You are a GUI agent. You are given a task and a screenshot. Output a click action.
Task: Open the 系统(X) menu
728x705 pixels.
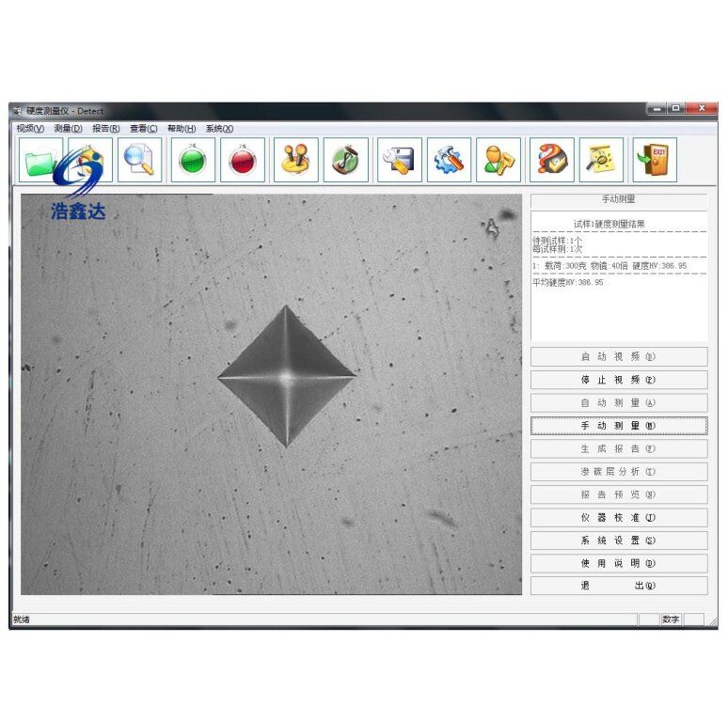coord(219,129)
